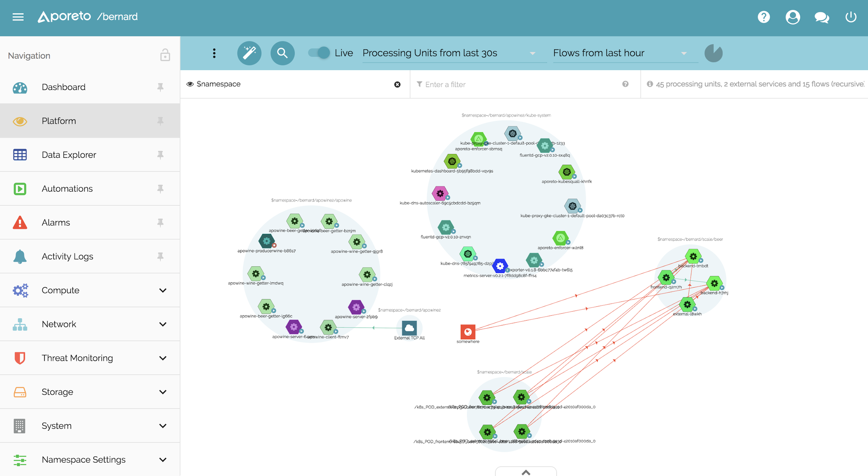Screen dimensions: 868x476
Task: Click the kube-system namespace group label
Action: (506, 115)
